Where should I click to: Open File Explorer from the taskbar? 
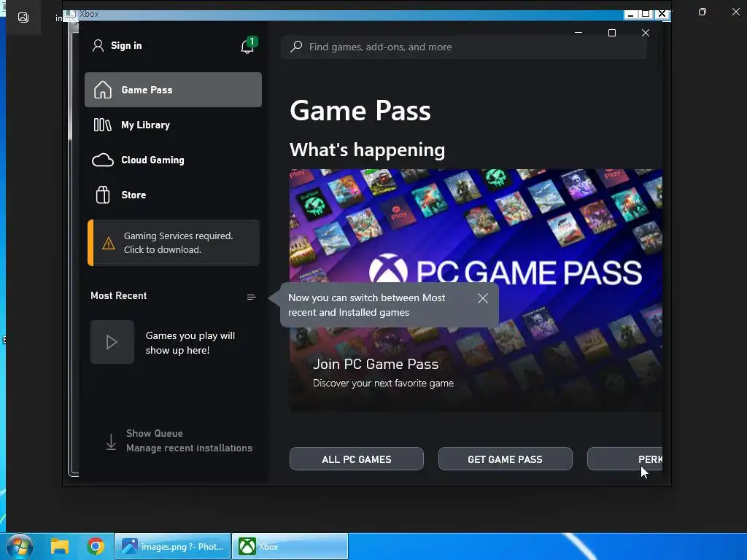click(x=60, y=546)
